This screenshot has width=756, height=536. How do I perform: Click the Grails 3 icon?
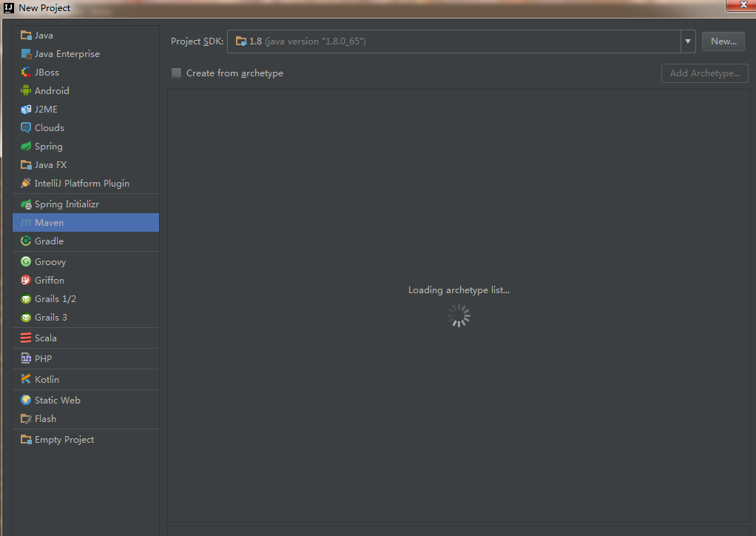click(26, 317)
